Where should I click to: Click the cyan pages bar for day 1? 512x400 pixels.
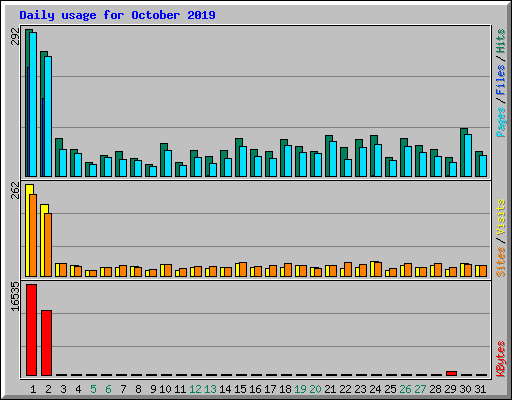click(33, 104)
